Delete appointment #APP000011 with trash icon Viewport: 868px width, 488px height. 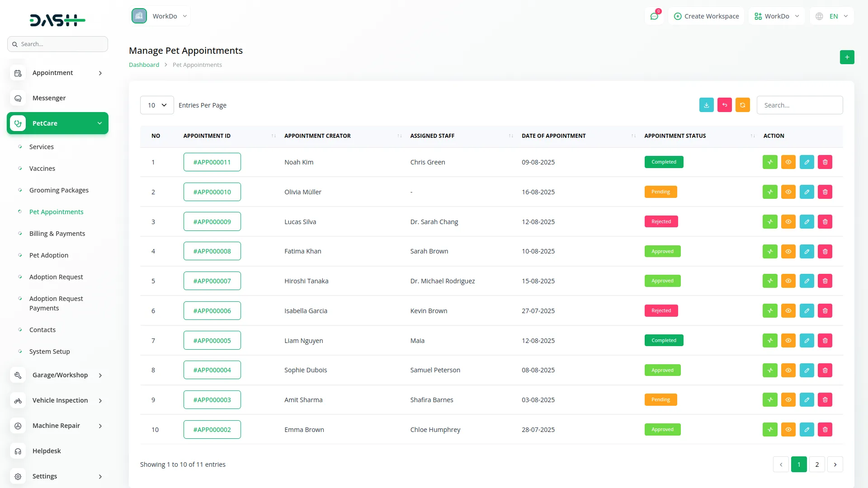click(x=825, y=162)
